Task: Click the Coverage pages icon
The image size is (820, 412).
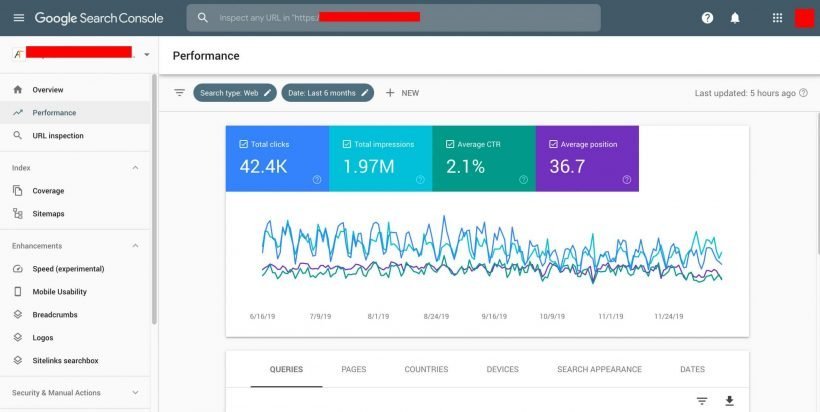Action: point(18,191)
